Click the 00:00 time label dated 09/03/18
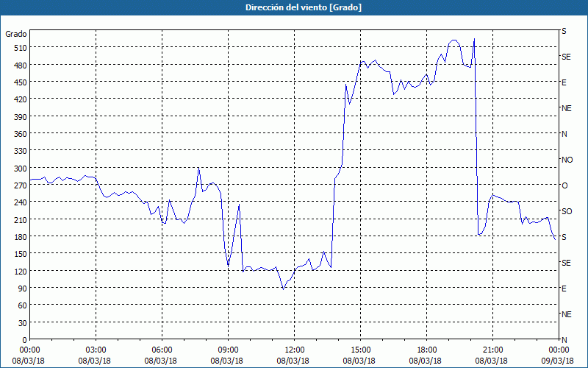The height and width of the screenshot is (368, 588). (559, 350)
